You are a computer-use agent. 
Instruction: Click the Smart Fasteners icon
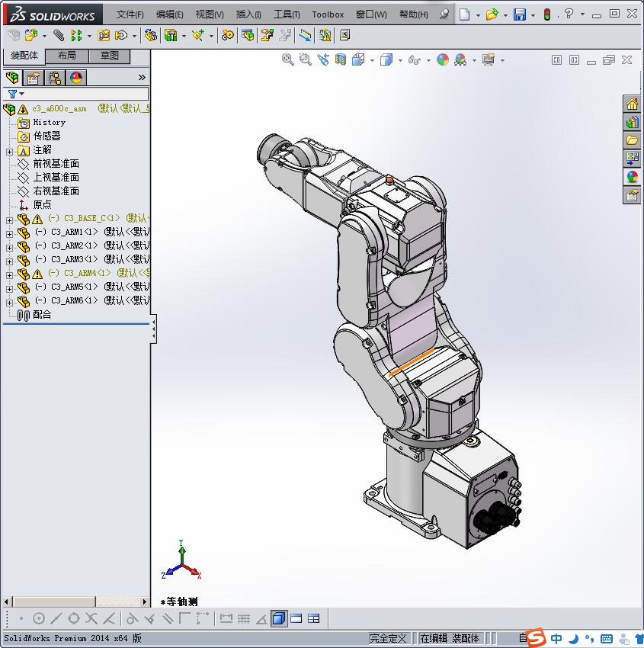pyautogui.click(x=104, y=36)
